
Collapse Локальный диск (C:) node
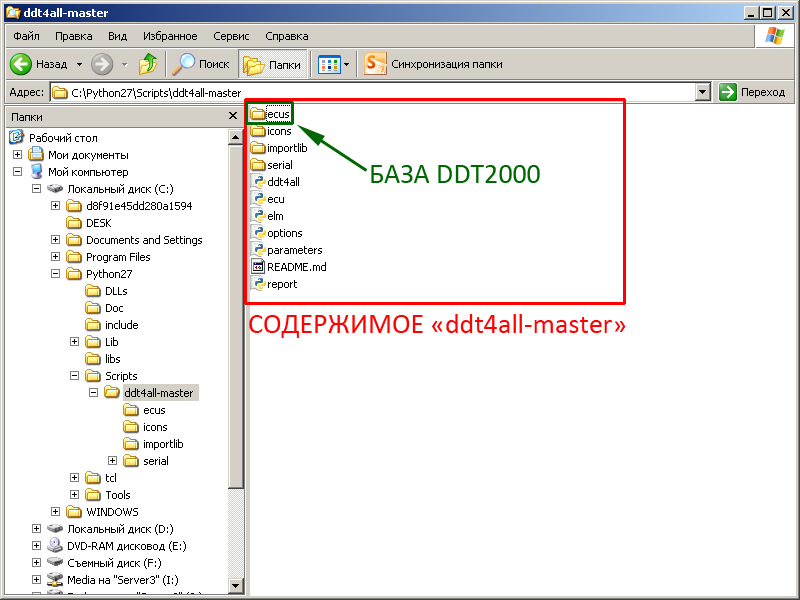tap(36, 188)
